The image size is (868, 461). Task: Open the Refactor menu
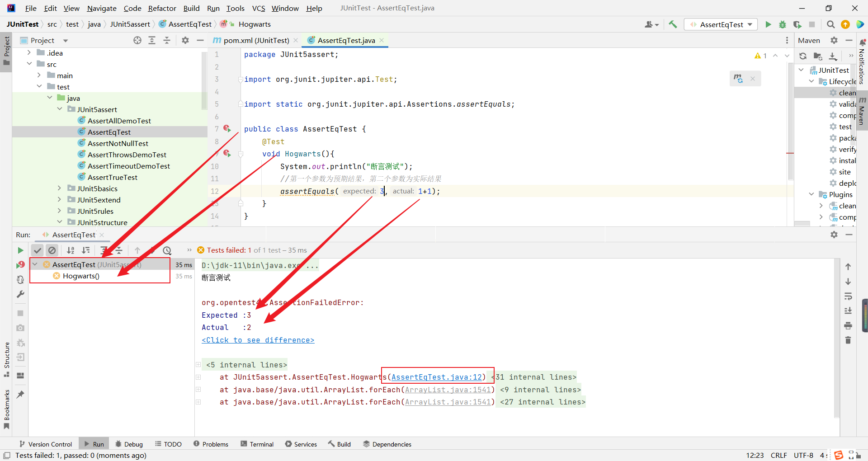tap(162, 8)
